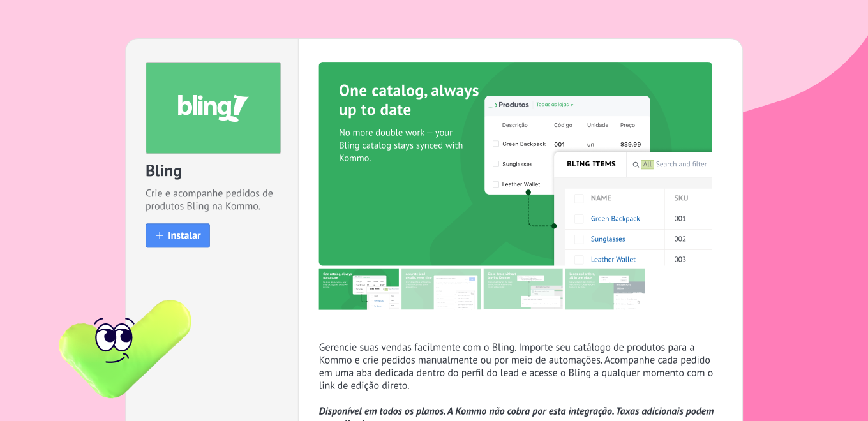The height and width of the screenshot is (421, 868).
Task: Click the green checkmark mascot character
Action: [x=126, y=348]
